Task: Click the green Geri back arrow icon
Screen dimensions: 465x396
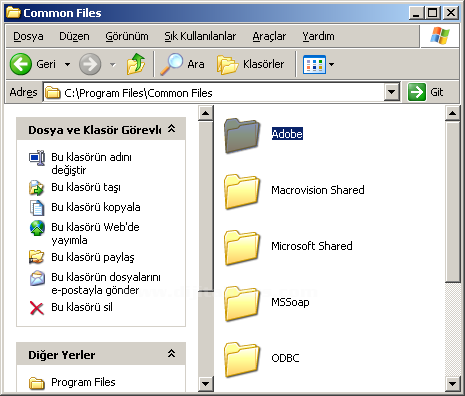Action: tap(21, 64)
